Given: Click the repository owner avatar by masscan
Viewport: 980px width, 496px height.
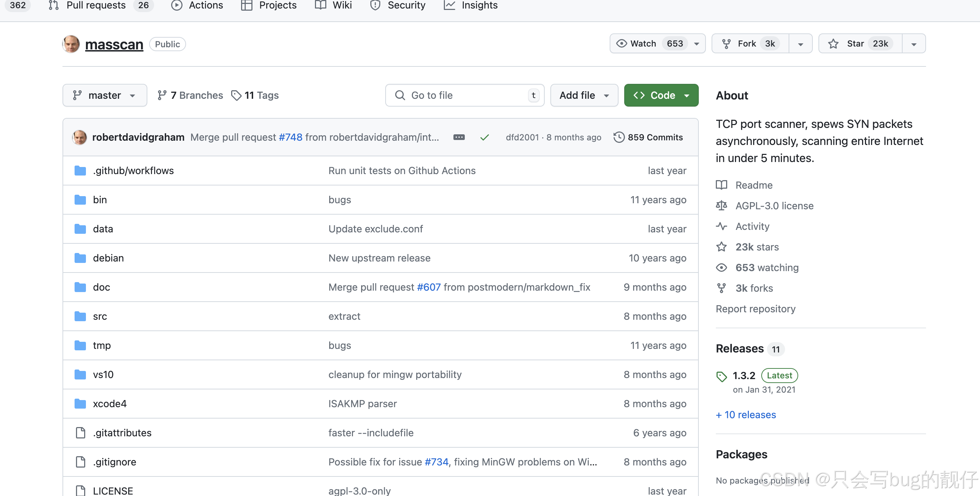Looking at the screenshot, I should pyautogui.click(x=71, y=44).
